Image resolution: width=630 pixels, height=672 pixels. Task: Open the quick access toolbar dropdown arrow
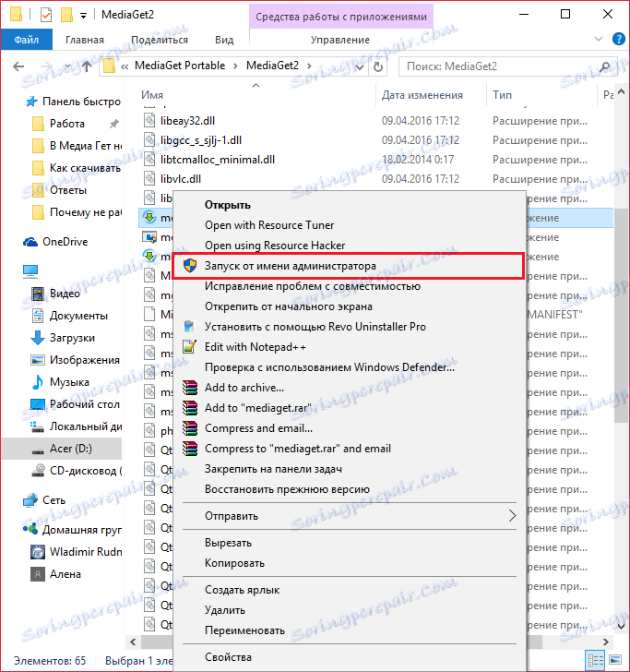(84, 16)
